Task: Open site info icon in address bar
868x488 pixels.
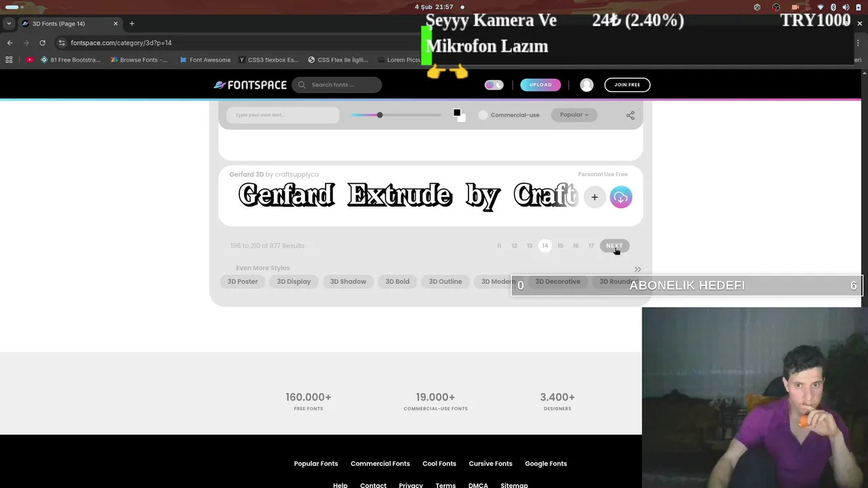Action: [62, 43]
